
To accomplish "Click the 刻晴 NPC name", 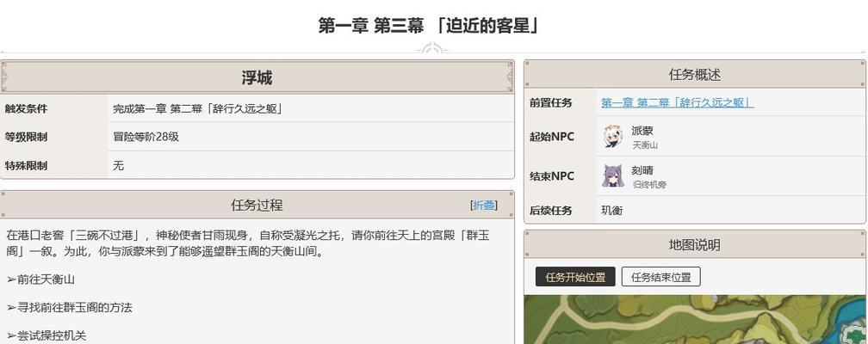I will coord(642,170).
